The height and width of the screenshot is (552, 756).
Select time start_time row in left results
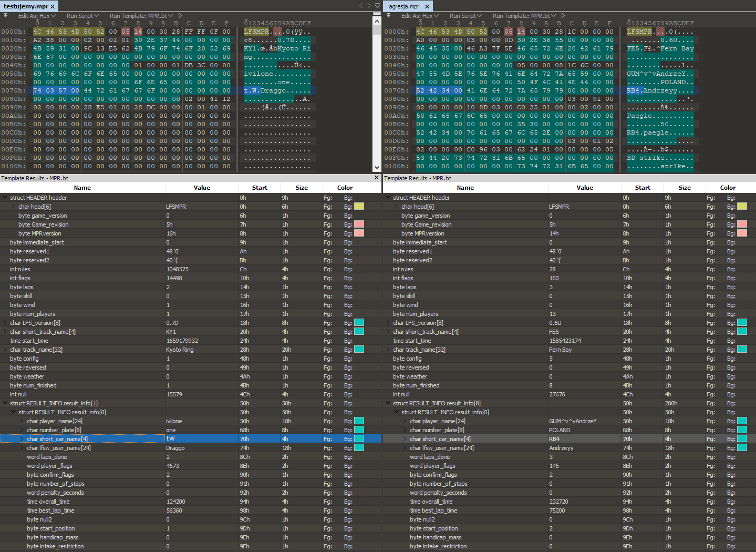click(191, 341)
